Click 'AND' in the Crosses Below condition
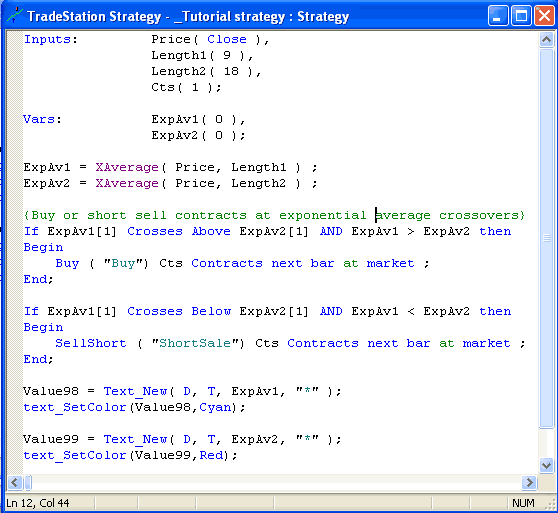This screenshot has height=513, width=558. [x=331, y=311]
